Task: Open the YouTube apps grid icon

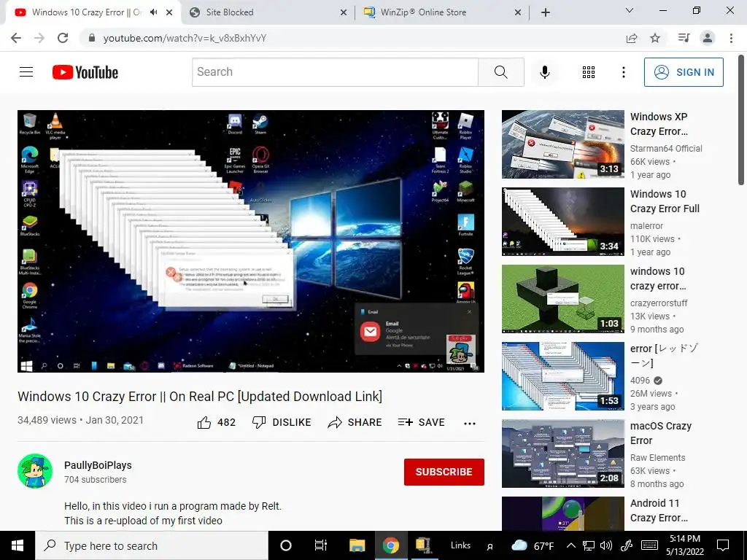Action: pos(589,72)
